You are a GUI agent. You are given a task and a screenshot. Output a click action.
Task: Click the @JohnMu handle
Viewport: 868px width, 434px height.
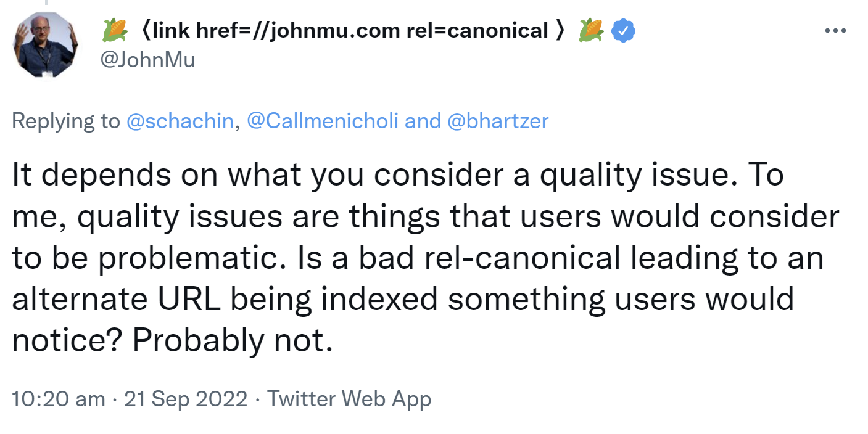point(147,61)
